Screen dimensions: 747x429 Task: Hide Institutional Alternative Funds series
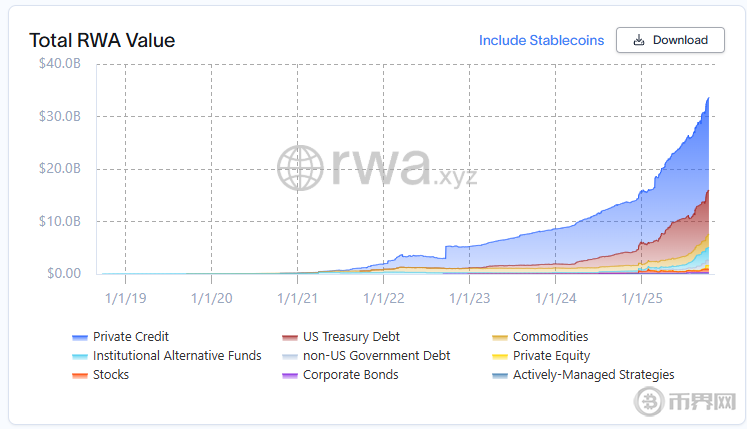coord(177,356)
